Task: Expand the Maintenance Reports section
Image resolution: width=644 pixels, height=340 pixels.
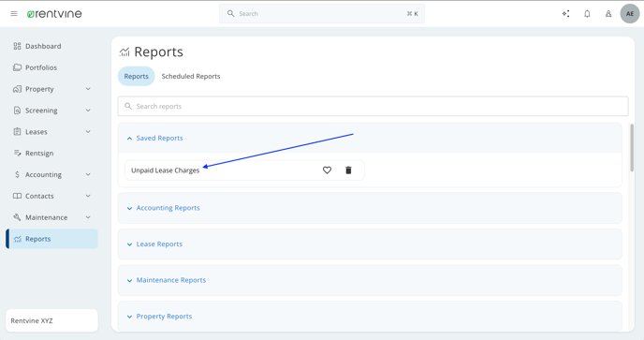Action: pyautogui.click(x=370, y=280)
